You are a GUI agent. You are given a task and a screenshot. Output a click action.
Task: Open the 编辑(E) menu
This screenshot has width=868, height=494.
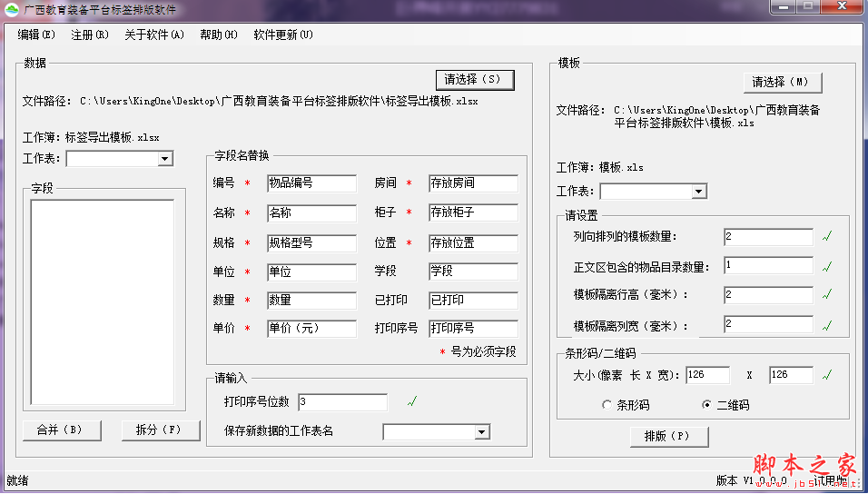point(36,35)
